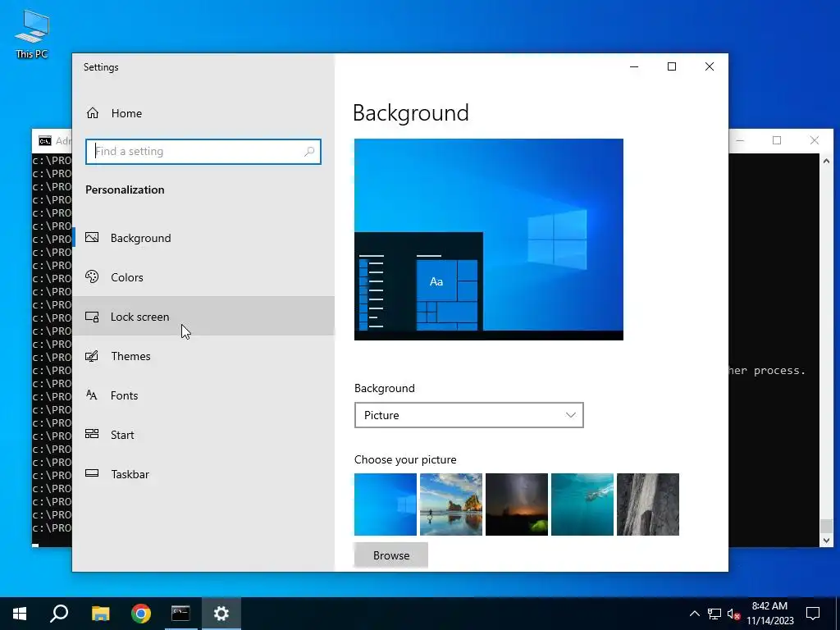Minimize the Settings window
The height and width of the screenshot is (630, 840).
pos(634,66)
